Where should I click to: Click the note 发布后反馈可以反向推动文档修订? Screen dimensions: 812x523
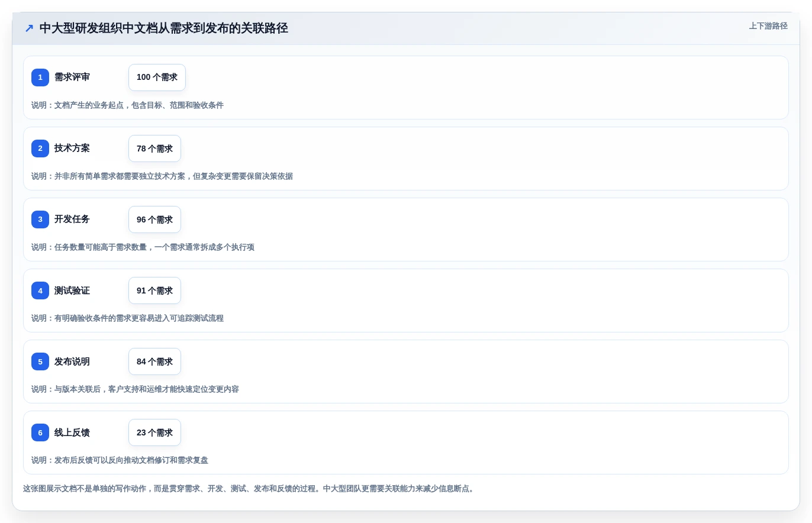(120, 460)
